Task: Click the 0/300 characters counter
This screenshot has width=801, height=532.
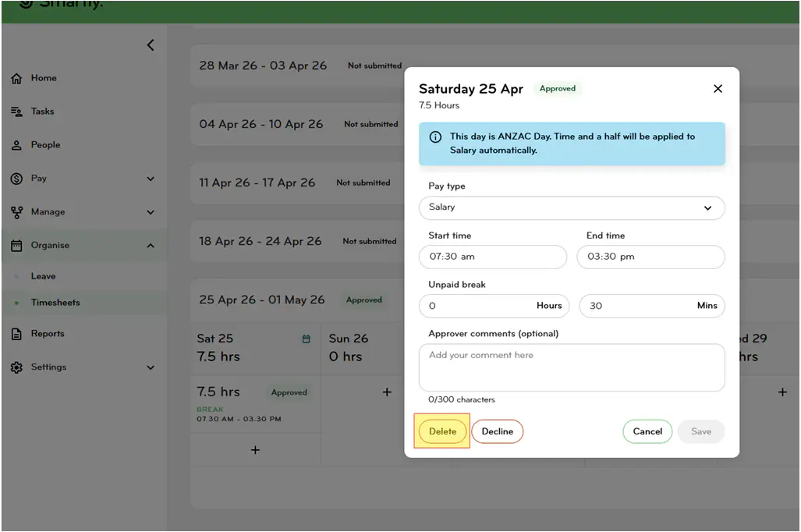Action: pos(461,399)
